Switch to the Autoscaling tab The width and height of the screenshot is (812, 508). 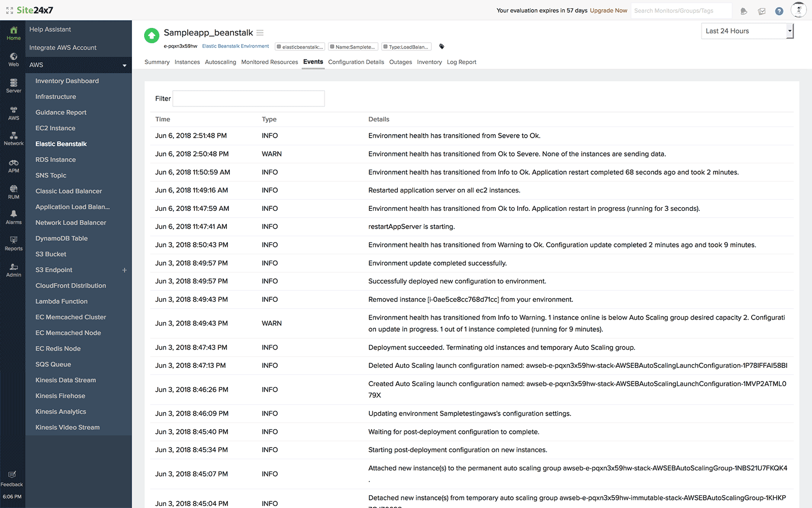pyautogui.click(x=220, y=62)
